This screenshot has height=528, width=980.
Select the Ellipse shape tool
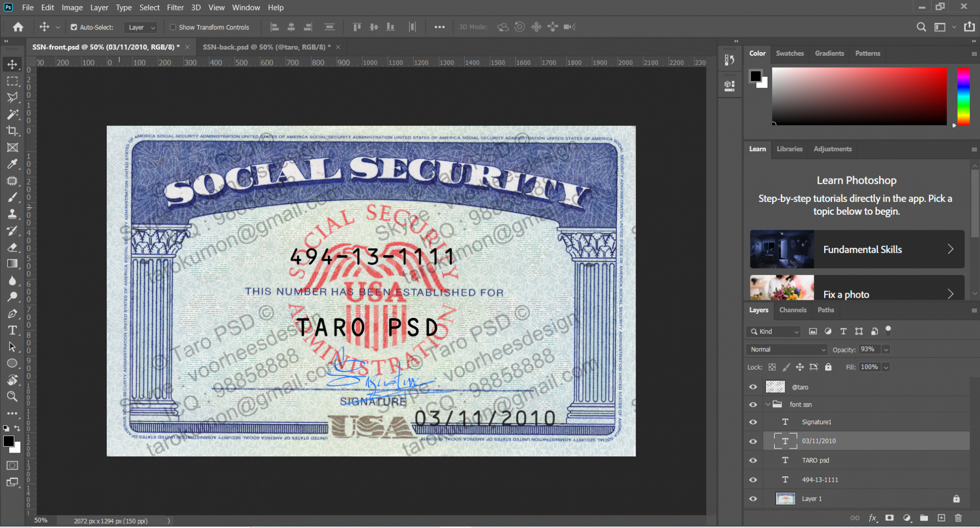point(12,363)
